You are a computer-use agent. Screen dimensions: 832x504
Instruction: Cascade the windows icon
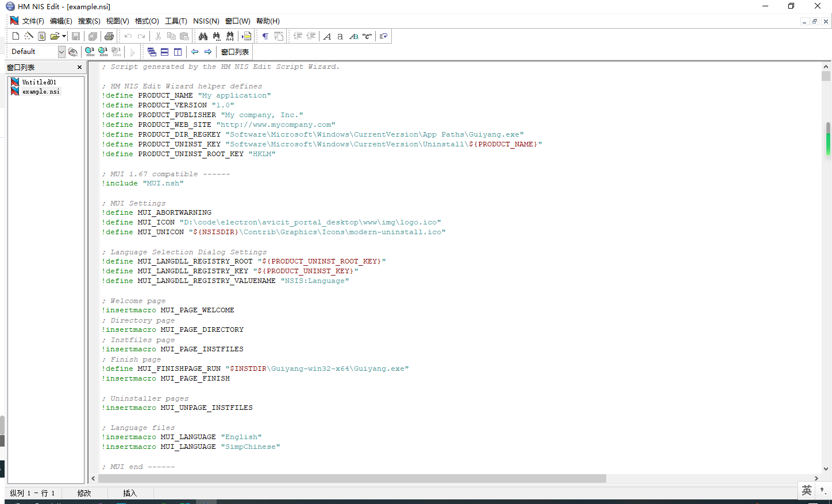152,52
